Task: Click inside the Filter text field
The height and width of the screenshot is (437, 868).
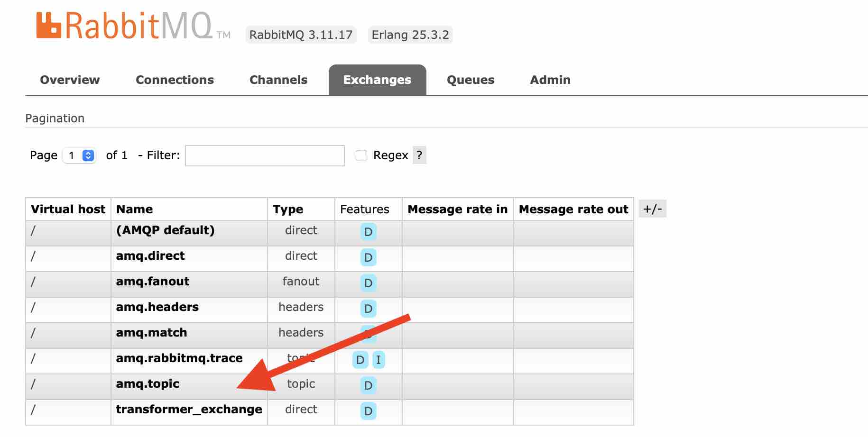Action: pos(264,155)
